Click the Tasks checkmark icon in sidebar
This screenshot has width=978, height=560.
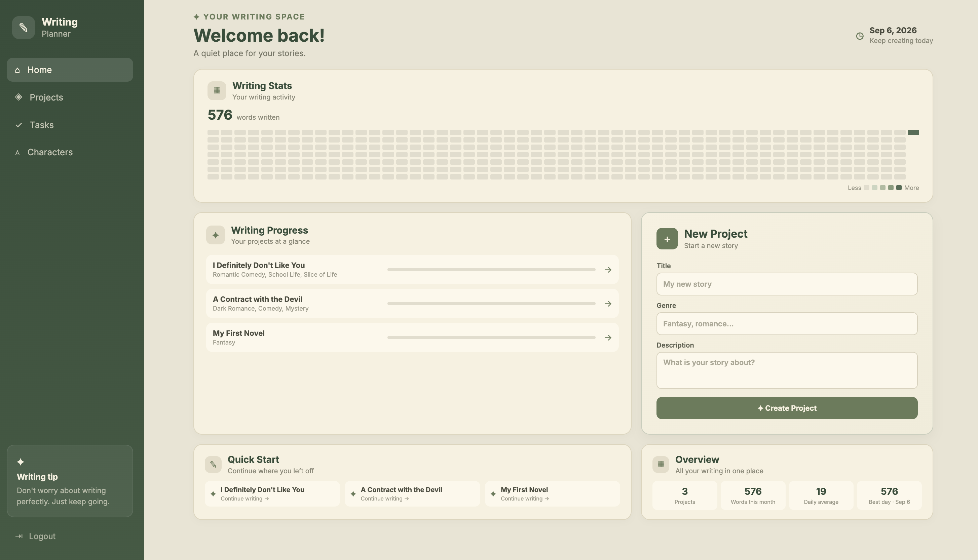[18, 125]
